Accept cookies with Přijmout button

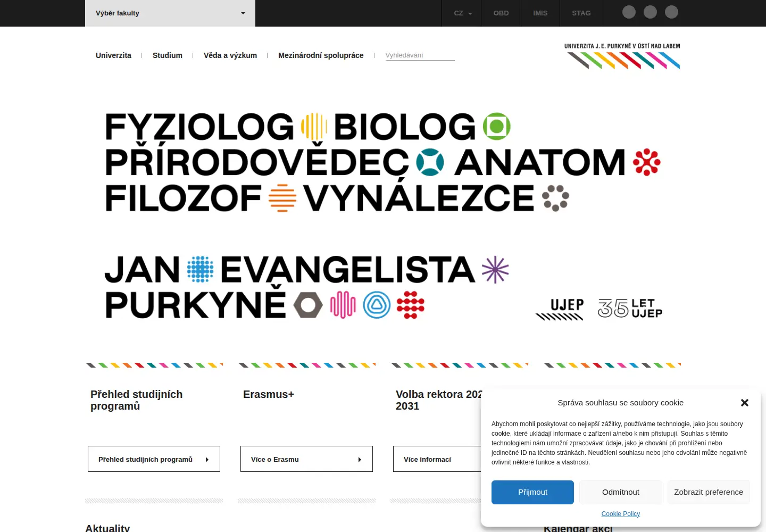click(x=532, y=492)
